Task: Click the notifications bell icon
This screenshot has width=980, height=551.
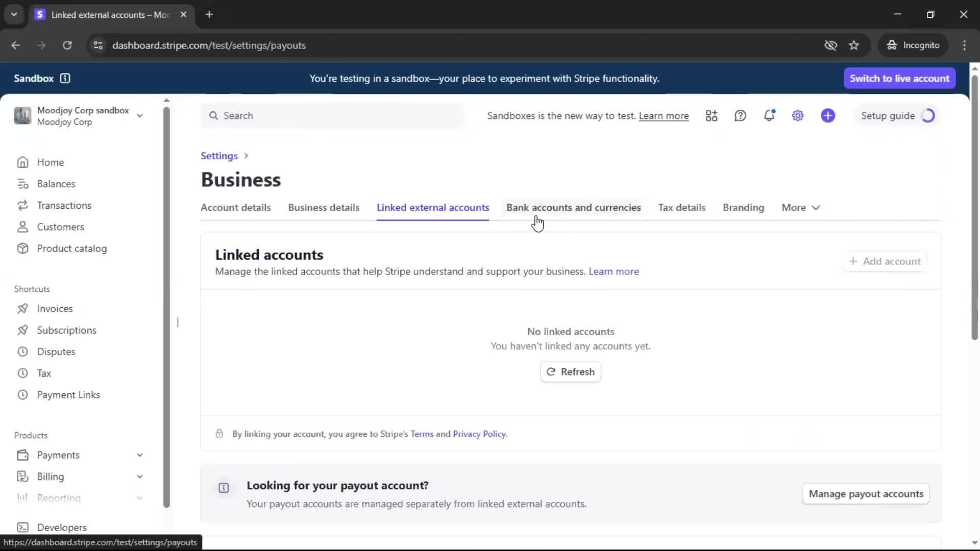Action: 769,116
